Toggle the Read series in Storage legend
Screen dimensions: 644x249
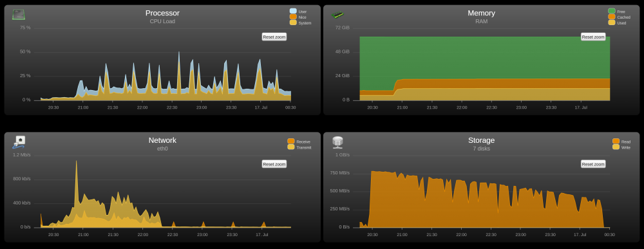coord(621,142)
